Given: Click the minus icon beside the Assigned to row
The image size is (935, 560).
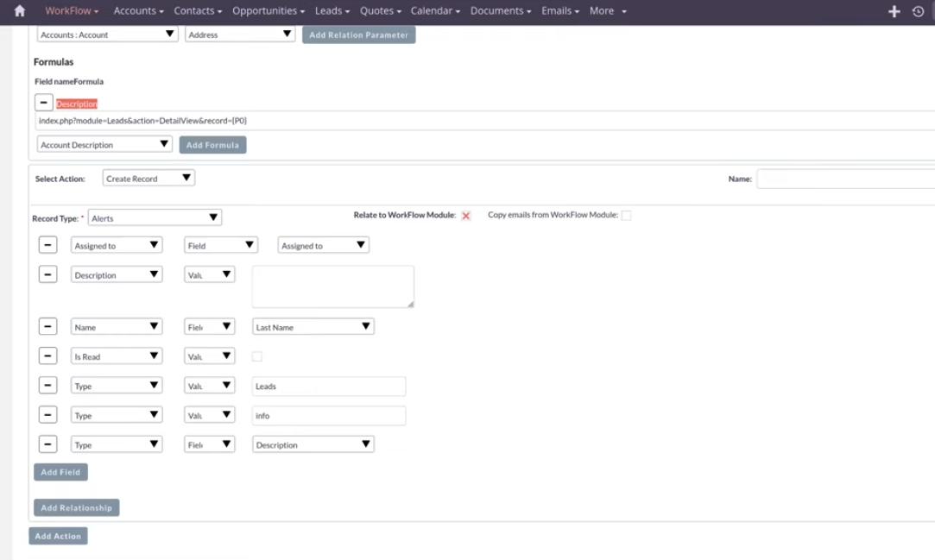Looking at the screenshot, I should (x=47, y=244).
